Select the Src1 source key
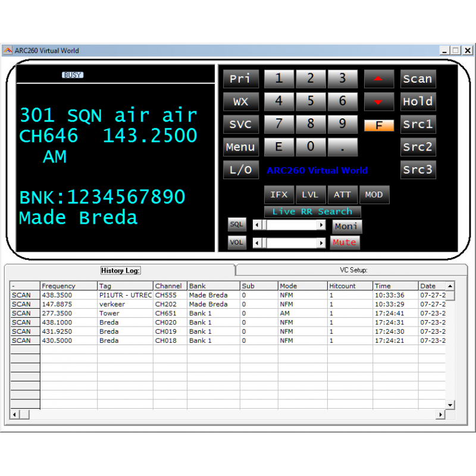Image resolution: width=476 pixels, height=476 pixels. pos(418,124)
